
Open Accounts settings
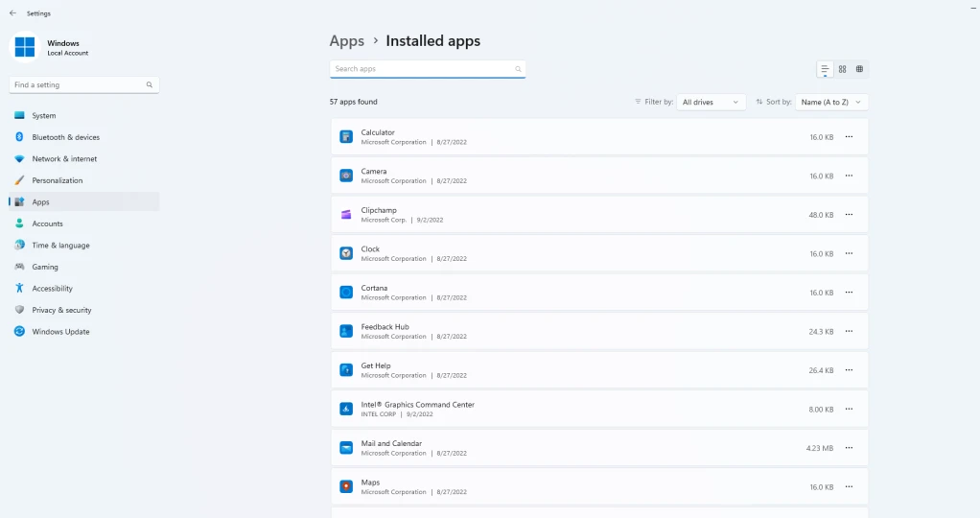84,224
